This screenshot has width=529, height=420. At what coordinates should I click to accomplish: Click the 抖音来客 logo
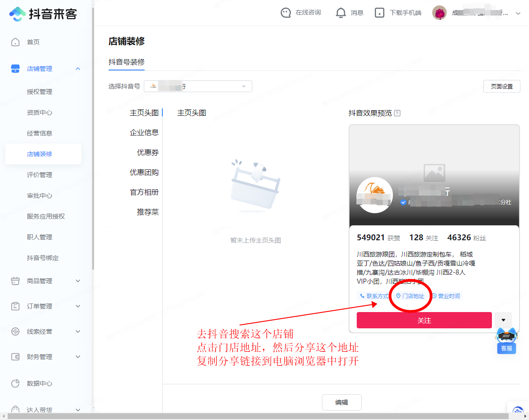coord(43,14)
